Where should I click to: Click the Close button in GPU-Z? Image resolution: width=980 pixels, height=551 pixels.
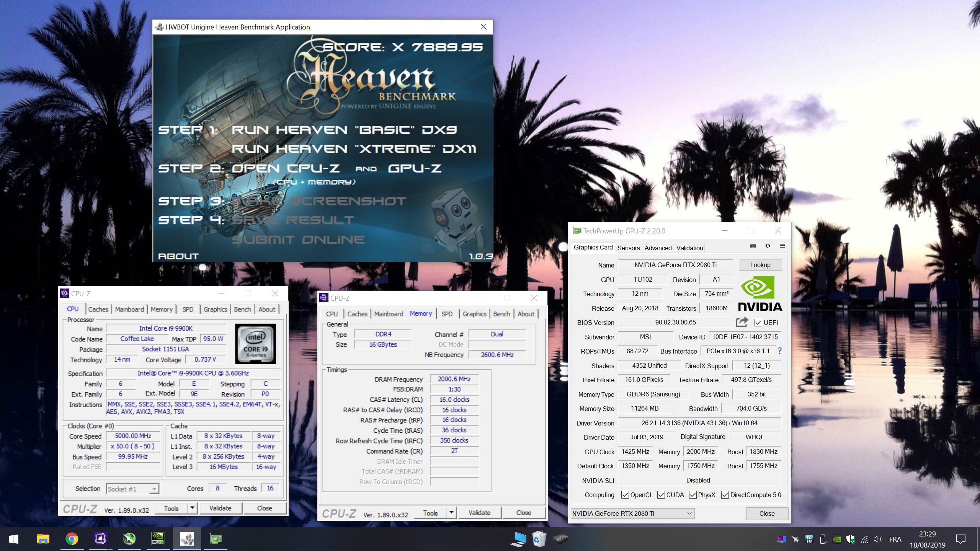(x=767, y=514)
